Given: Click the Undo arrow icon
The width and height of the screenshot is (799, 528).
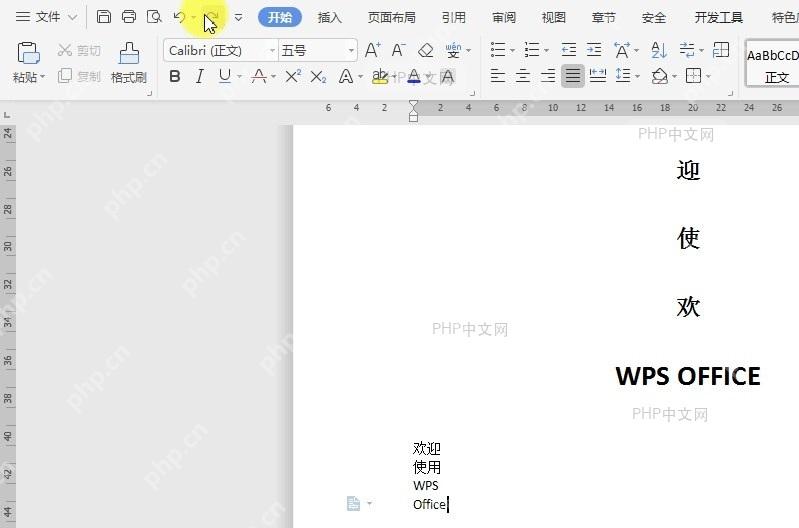Looking at the screenshot, I should click(179, 17).
